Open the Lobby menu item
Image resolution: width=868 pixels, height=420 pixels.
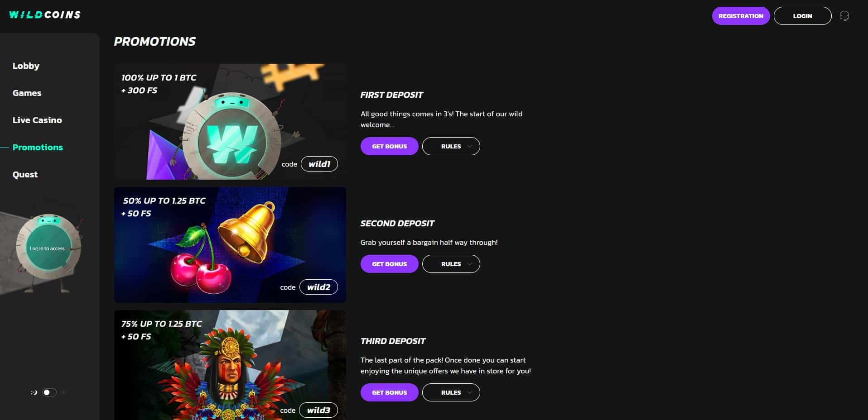click(26, 66)
